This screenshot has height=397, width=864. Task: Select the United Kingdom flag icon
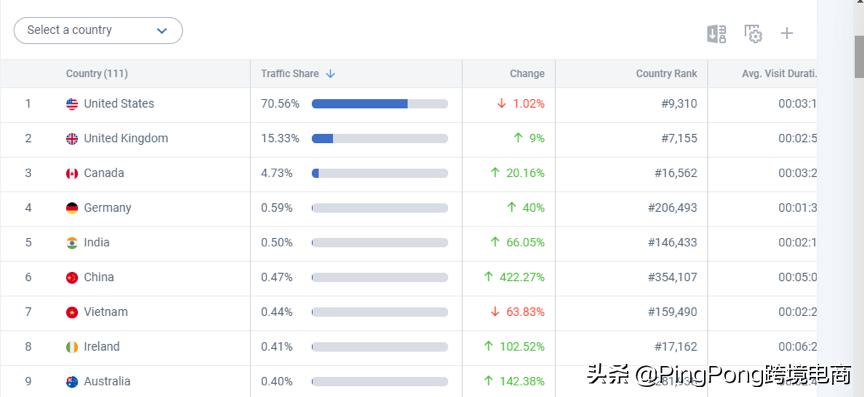point(72,138)
